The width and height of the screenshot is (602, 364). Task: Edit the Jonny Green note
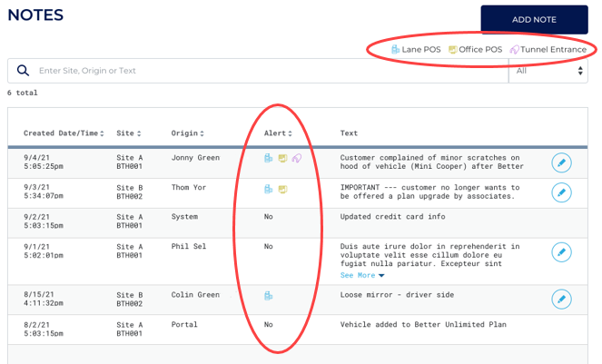click(561, 162)
